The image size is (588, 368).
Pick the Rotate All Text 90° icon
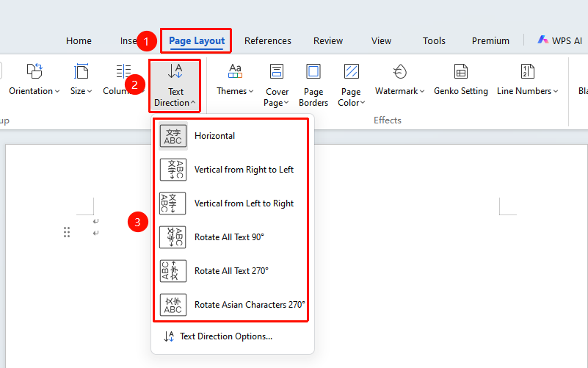(173, 237)
